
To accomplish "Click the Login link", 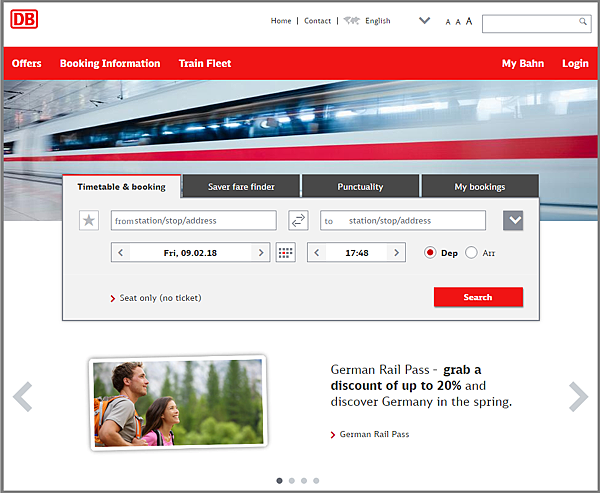I will pos(575,64).
